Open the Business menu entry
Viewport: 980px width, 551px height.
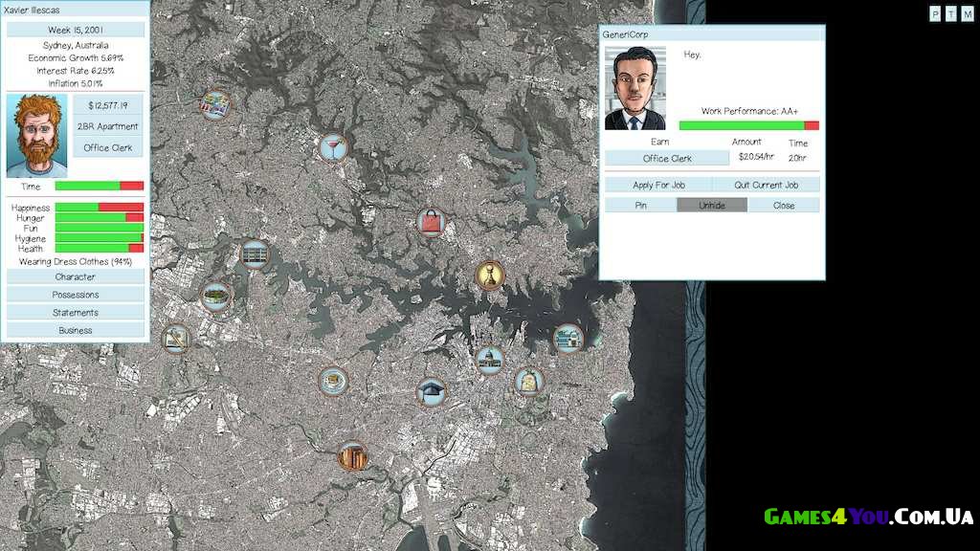pyautogui.click(x=75, y=330)
